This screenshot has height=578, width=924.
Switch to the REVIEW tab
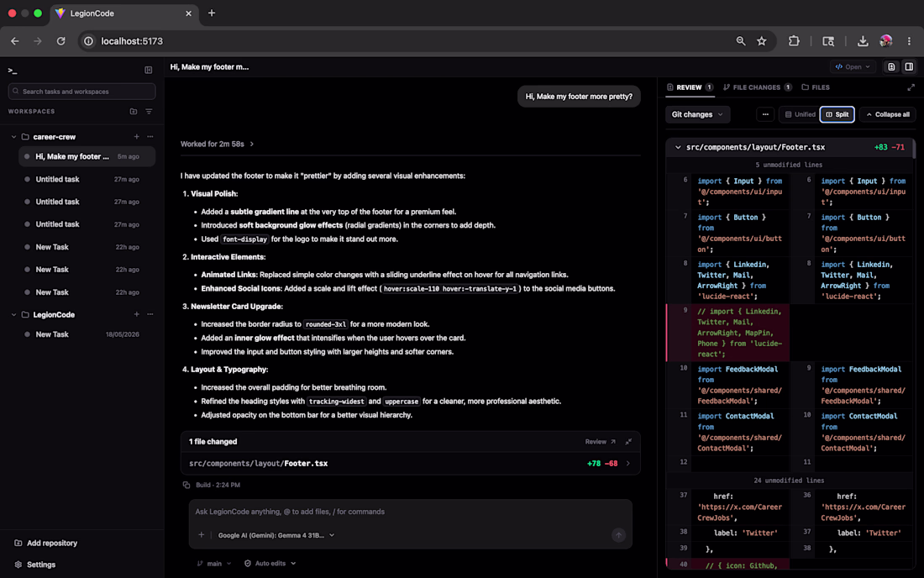[690, 87]
